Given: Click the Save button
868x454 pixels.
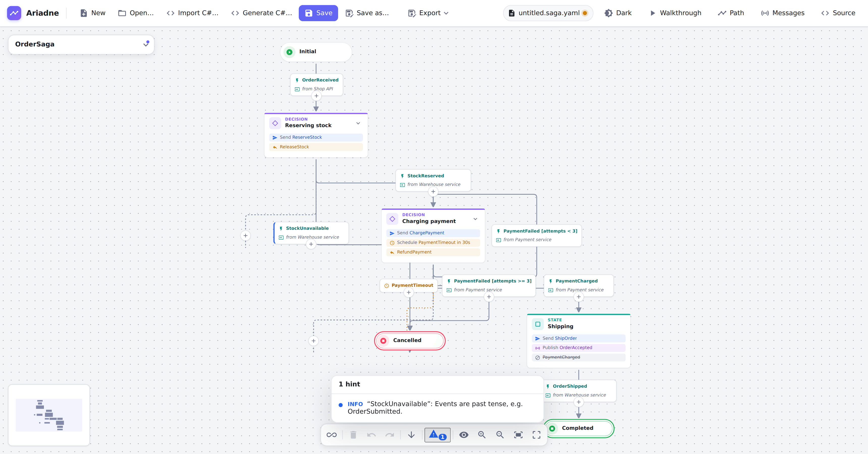Looking at the screenshot, I should click(318, 13).
